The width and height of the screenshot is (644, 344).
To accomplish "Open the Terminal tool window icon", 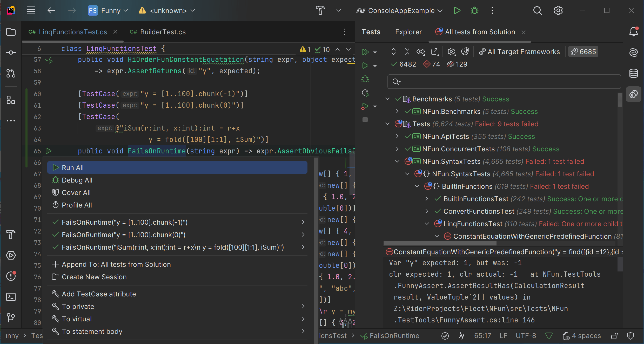I will pos(11,297).
